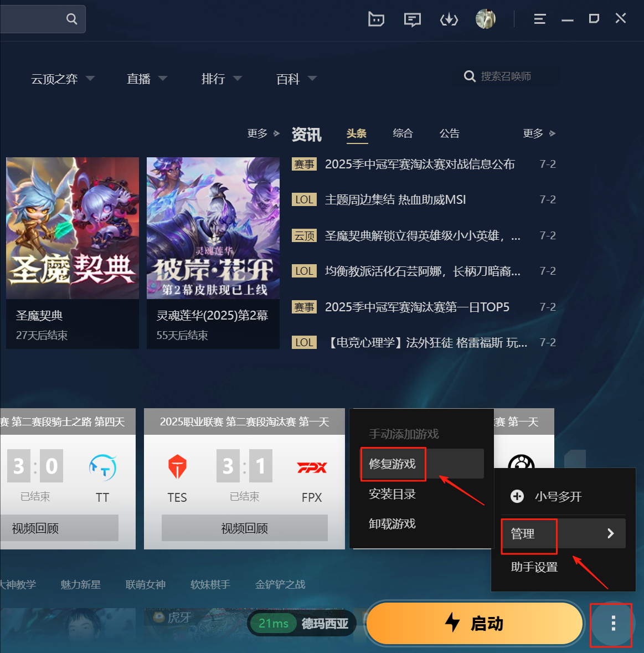
Task: Click the search magnifier icon in top search box
Action: [71, 19]
